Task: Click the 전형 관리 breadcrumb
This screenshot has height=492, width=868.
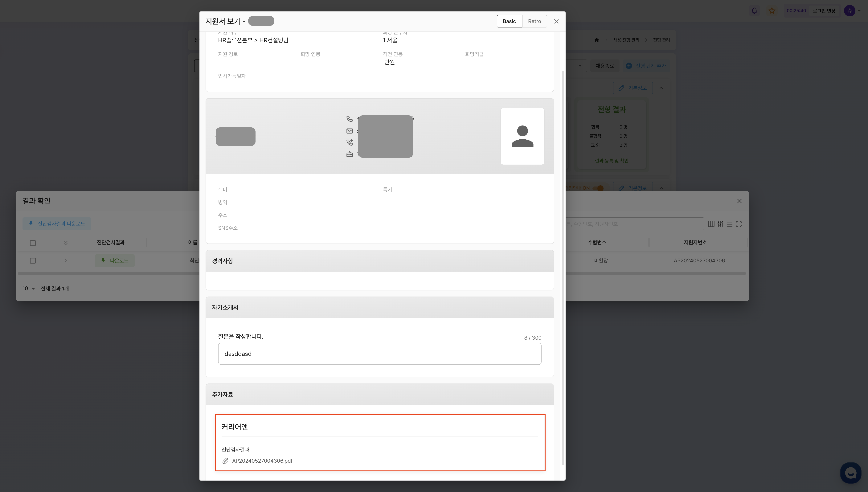Action: [x=661, y=40]
